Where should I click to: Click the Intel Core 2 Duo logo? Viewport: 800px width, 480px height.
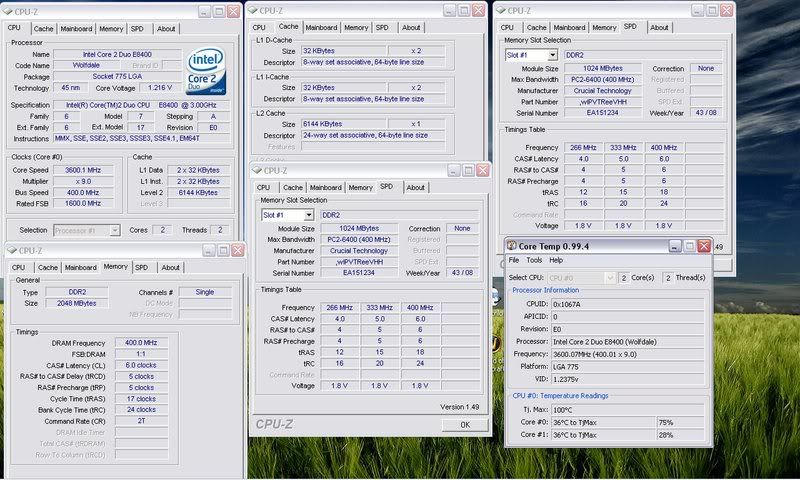tap(206, 71)
